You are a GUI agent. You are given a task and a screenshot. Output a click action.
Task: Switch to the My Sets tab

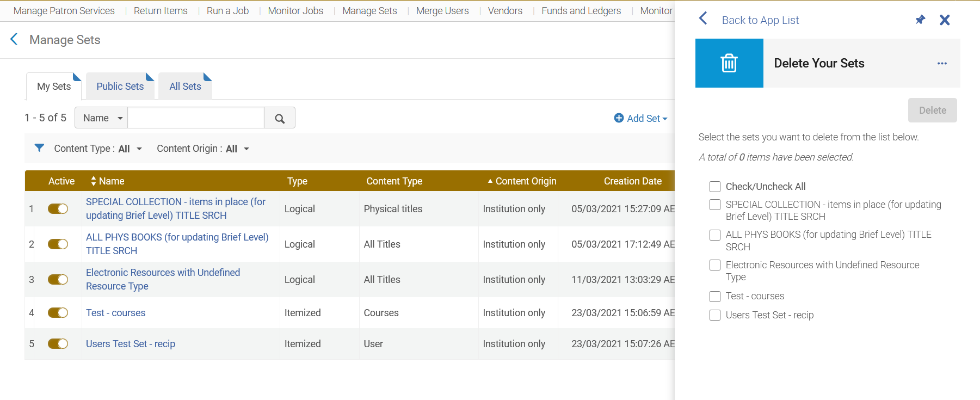(x=54, y=86)
